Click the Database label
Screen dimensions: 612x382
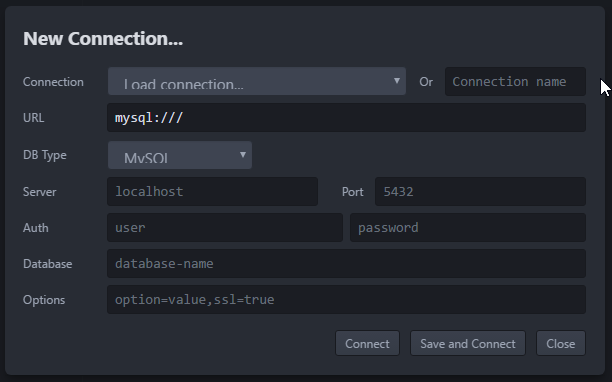pos(48,264)
